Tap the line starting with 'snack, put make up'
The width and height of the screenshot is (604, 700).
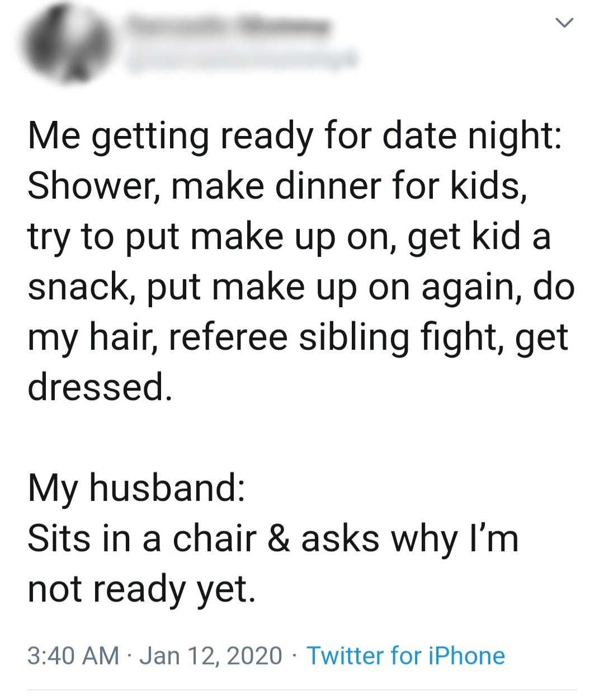point(301,288)
